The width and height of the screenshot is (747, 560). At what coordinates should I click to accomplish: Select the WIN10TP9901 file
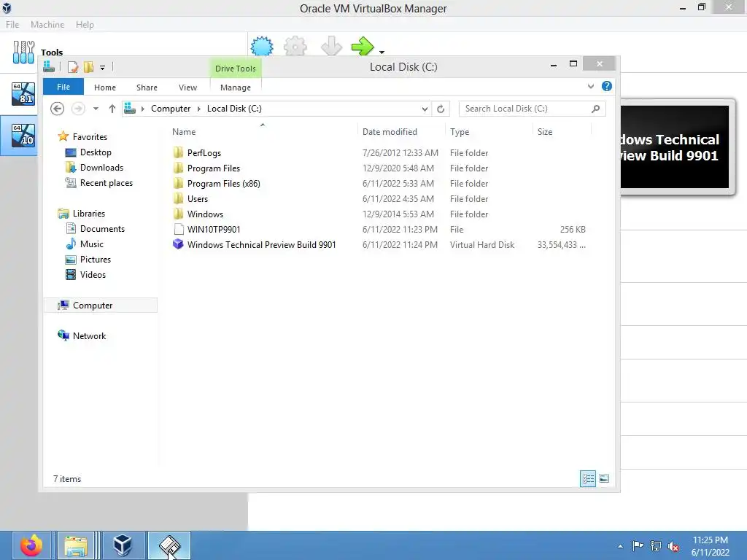click(214, 229)
